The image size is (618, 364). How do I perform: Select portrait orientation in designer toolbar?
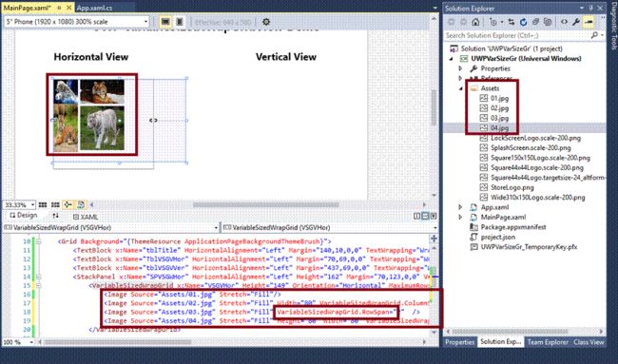click(x=180, y=22)
